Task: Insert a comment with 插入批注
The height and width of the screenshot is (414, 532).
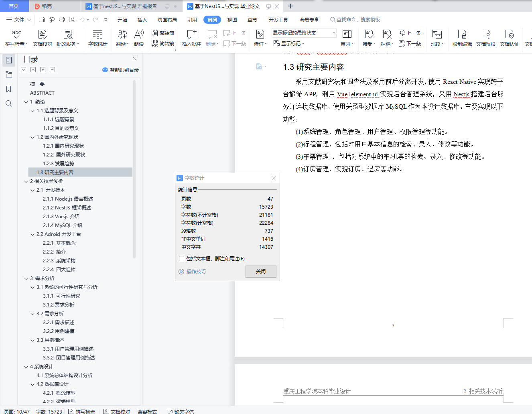Action: tap(192, 38)
